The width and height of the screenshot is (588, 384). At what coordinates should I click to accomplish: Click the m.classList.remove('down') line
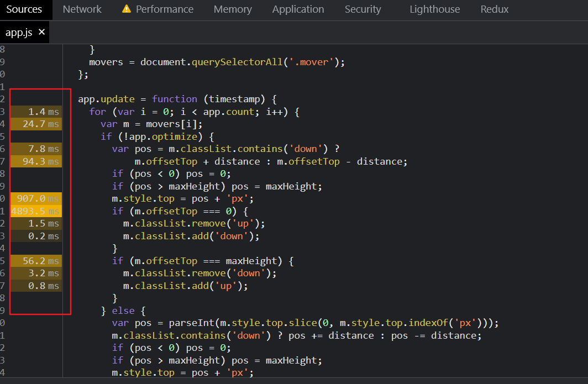coord(200,273)
